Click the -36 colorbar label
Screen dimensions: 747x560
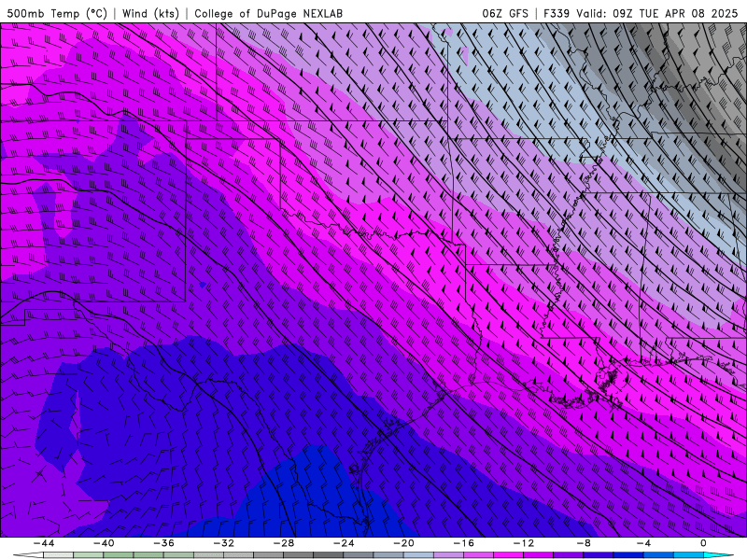coord(163,543)
